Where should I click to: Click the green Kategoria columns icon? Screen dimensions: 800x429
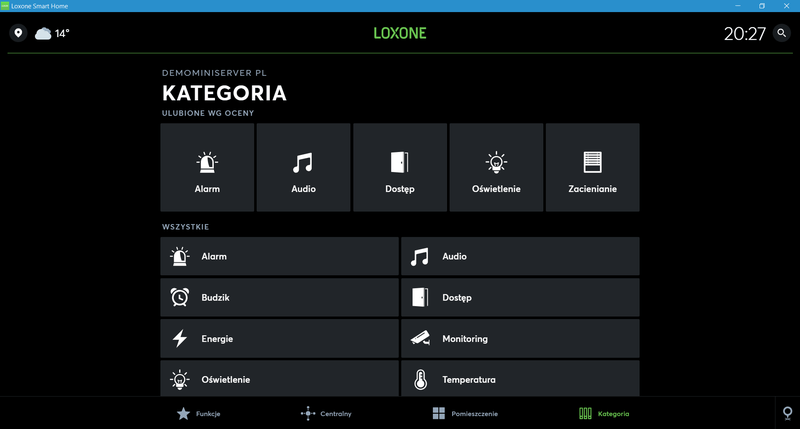pos(585,414)
